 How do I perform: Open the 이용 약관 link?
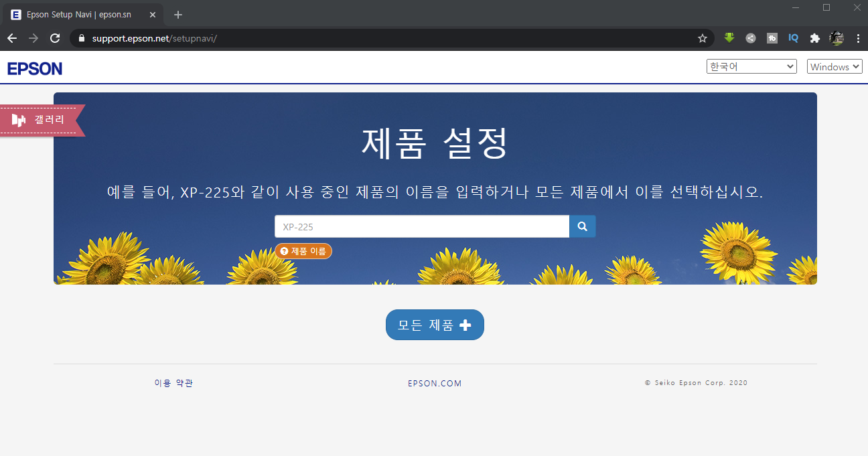click(x=173, y=383)
